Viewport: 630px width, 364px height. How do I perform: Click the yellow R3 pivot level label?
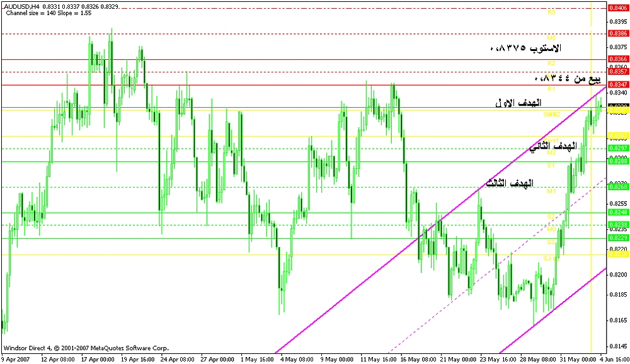click(551, 13)
